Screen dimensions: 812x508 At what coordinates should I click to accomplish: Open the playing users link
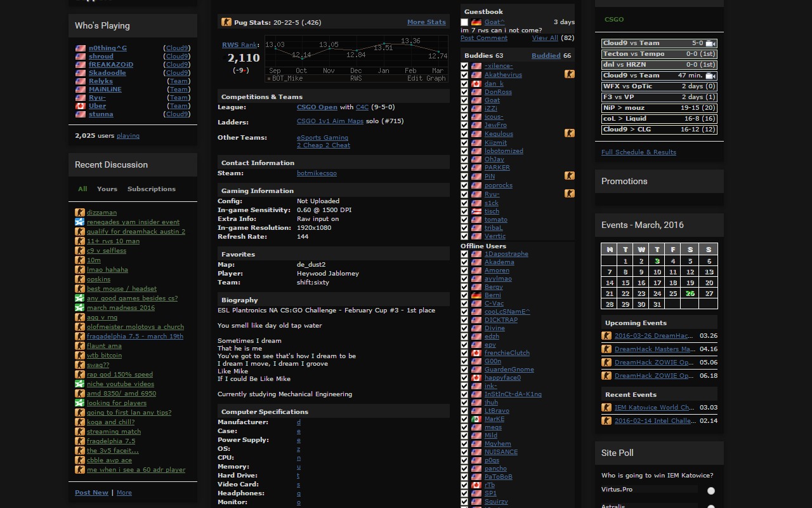[128, 136]
